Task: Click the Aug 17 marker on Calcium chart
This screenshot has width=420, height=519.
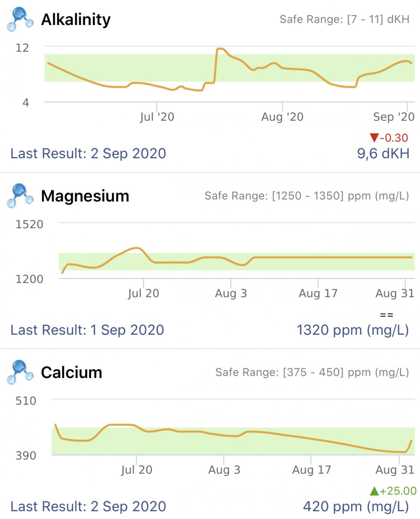Action: (x=311, y=470)
